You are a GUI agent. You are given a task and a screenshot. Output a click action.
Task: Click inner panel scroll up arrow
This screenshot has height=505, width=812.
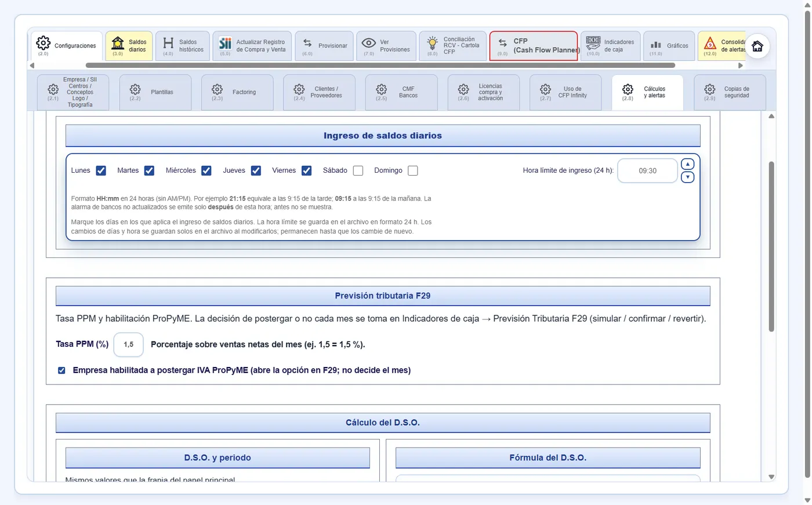pos(771,117)
